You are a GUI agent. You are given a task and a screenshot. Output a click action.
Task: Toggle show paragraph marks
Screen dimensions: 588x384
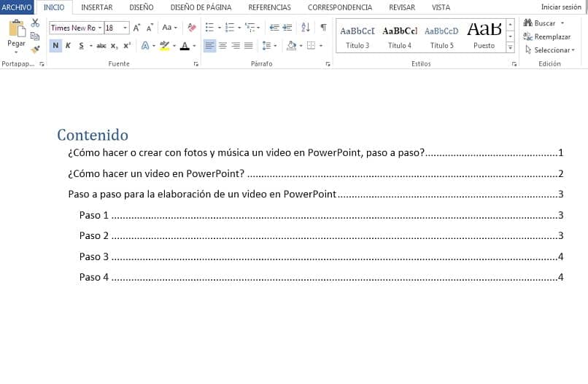point(323,28)
